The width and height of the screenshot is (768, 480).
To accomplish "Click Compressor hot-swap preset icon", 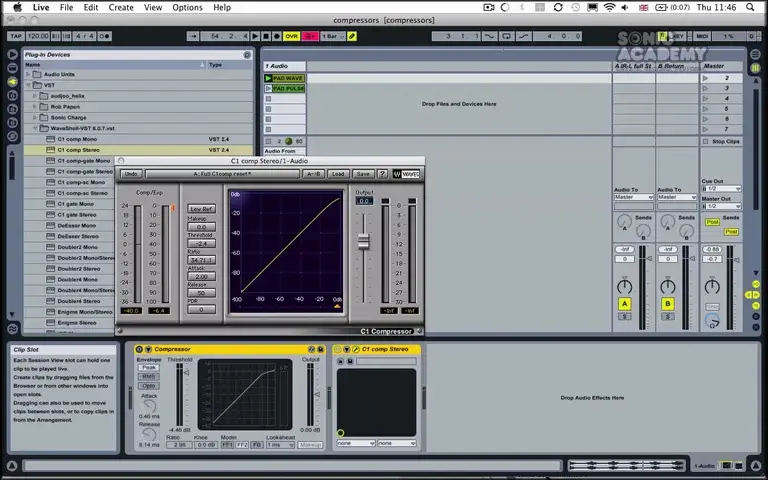I will (x=312, y=349).
